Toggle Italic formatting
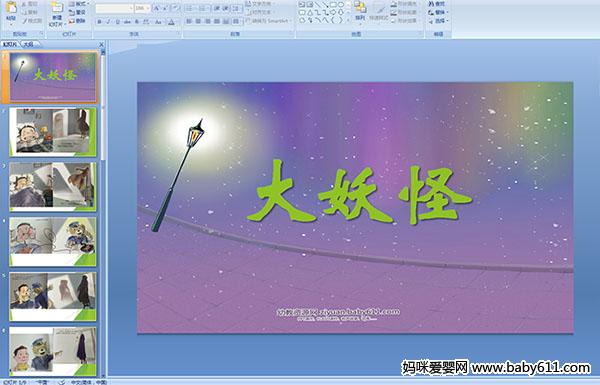The width and height of the screenshot is (600, 385). (x=108, y=22)
